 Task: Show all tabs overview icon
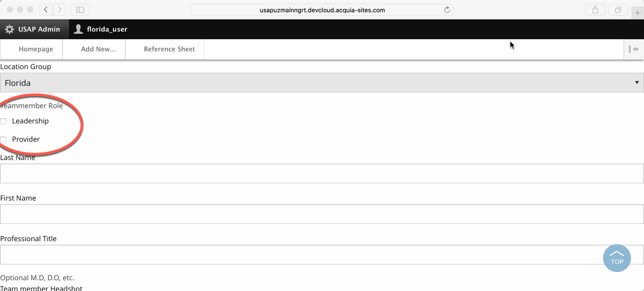click(618, 10)
